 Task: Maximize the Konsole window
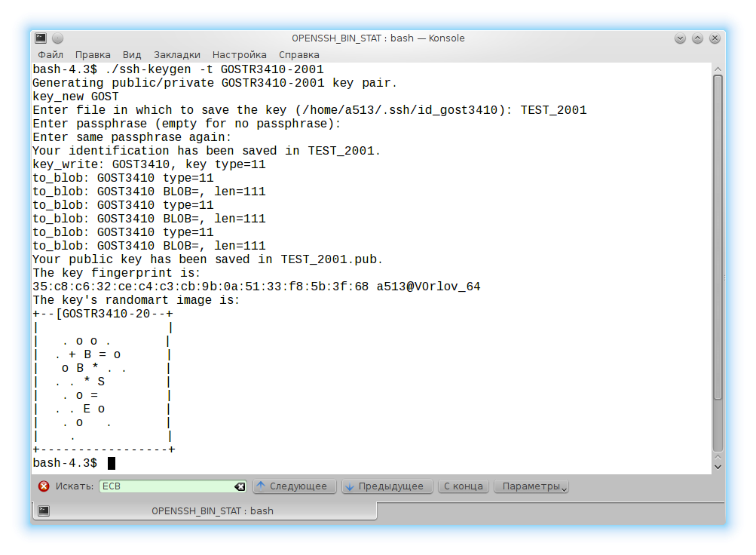click(x=697, y=38)
